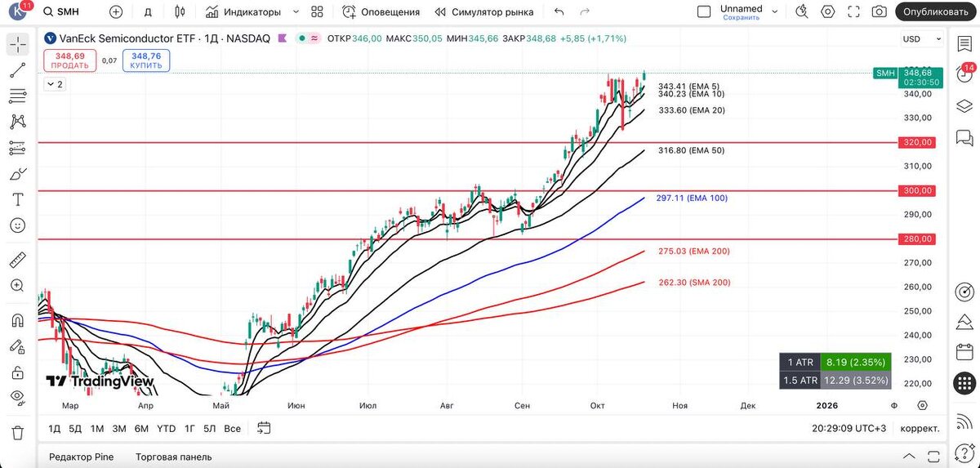Toggle stay in drawing mode lock-pencil

(x=18, y=346)
